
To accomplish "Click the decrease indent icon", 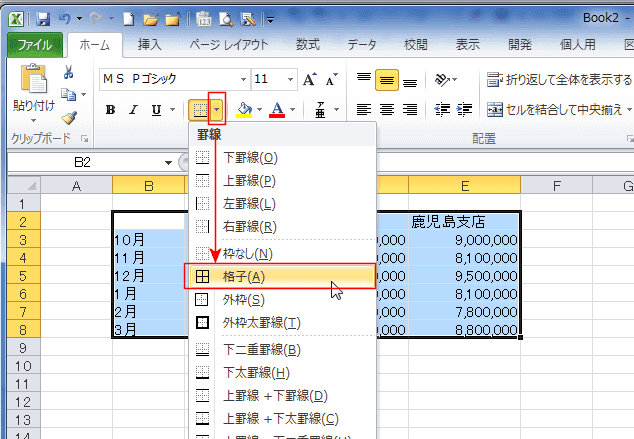I will pos(442,109).
